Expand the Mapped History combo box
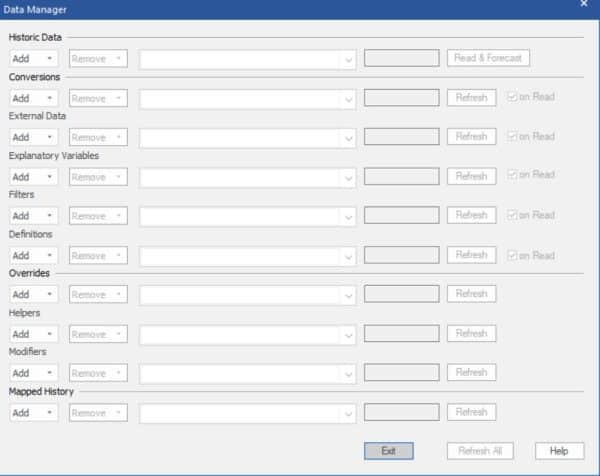 click(348, 414)
